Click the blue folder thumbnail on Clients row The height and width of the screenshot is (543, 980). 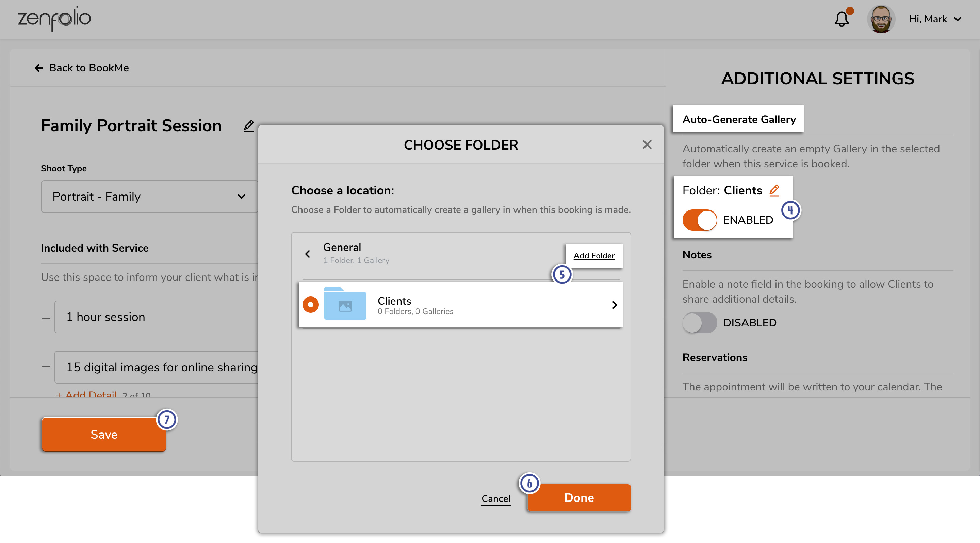pos(345,305)
